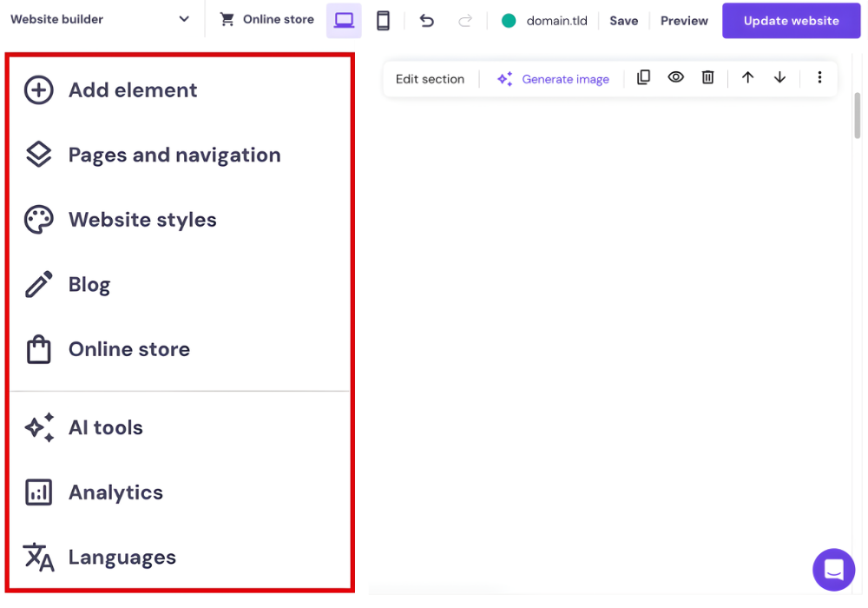Screen dimensions: 868x608
Task: Move the section down with the arrow icon
Action: tap(779, 77)
